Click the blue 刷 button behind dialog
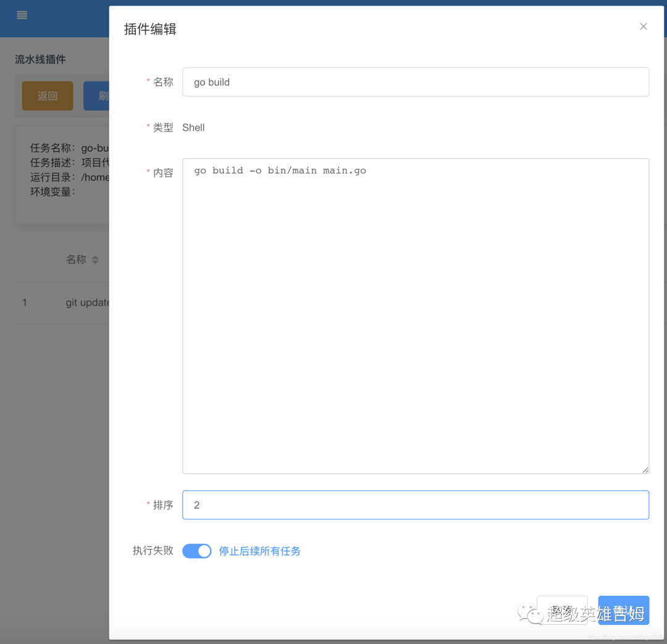This screenshot has width=667, height=644. pyautogui.click(x=96, y=96)
